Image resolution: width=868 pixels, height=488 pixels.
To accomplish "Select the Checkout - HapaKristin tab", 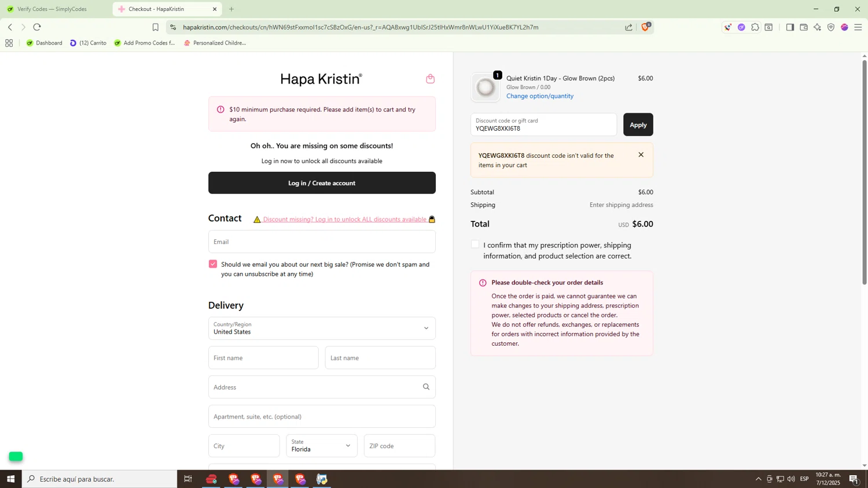I will tap(167, 9).
